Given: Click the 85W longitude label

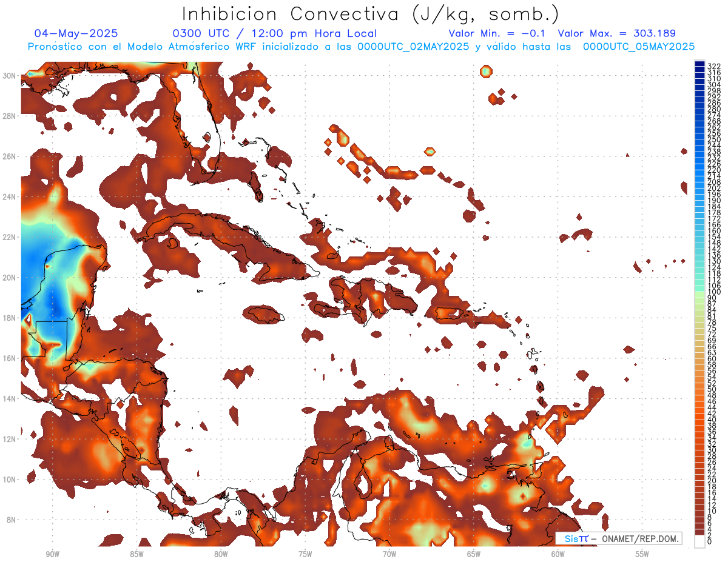Looking at the screenshot, I should (x=136, y=554).
